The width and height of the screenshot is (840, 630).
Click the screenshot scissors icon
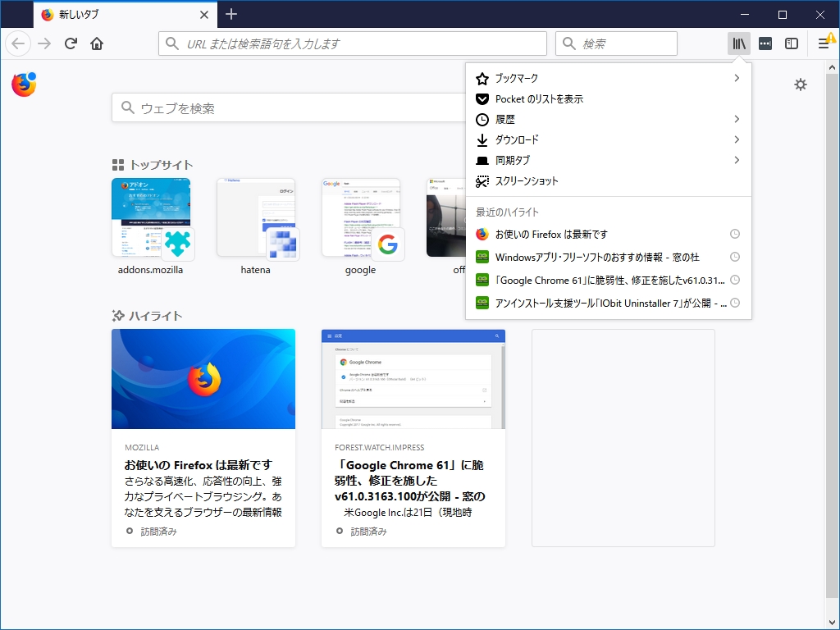click(x=482, y=181)
